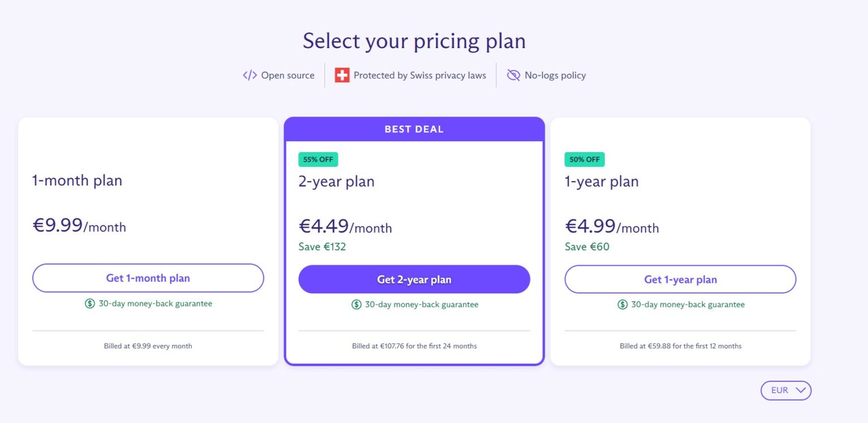This screenshot has width=868, height=423.
Task: Click dollar icon under 1-year plan button
Action: pos(622,305)
